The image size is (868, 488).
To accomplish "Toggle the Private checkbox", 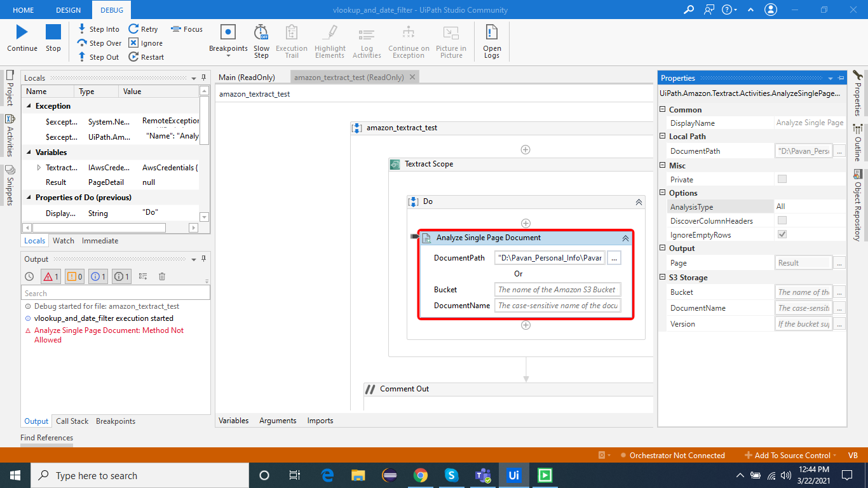I will (x=782, y=179).
